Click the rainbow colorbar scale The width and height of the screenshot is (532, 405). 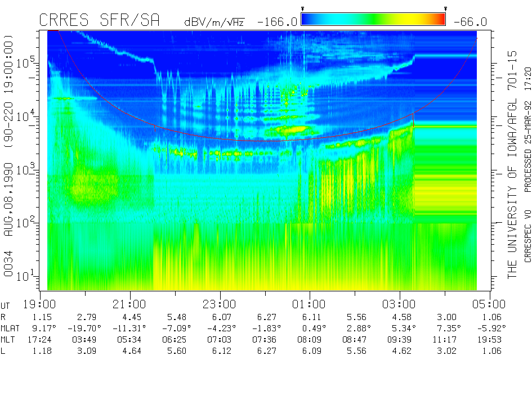(373, 20)
